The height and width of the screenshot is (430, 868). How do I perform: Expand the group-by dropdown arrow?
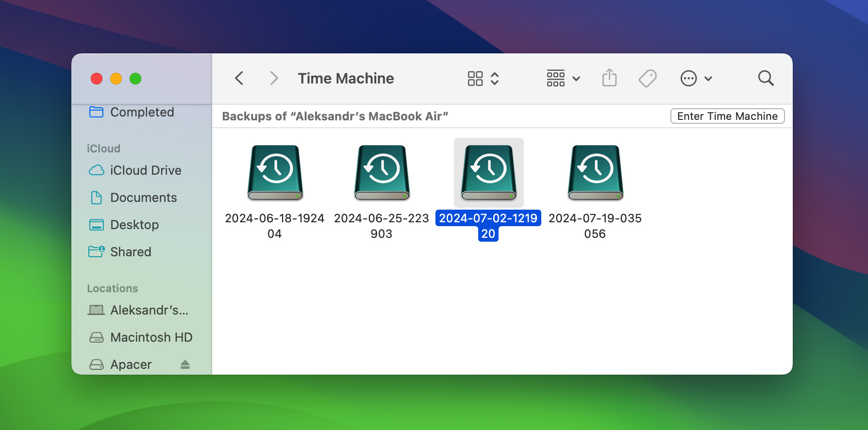[x=576, y=79]
